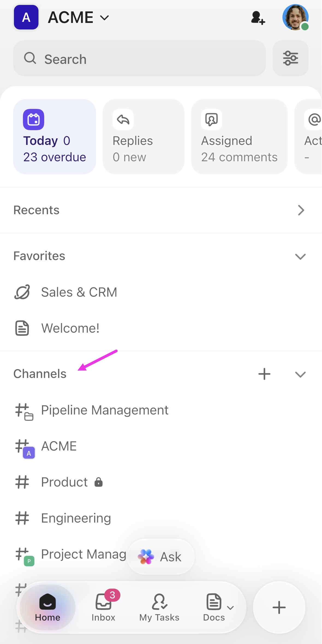Collapse the Channels section chevron

[300, 374]
